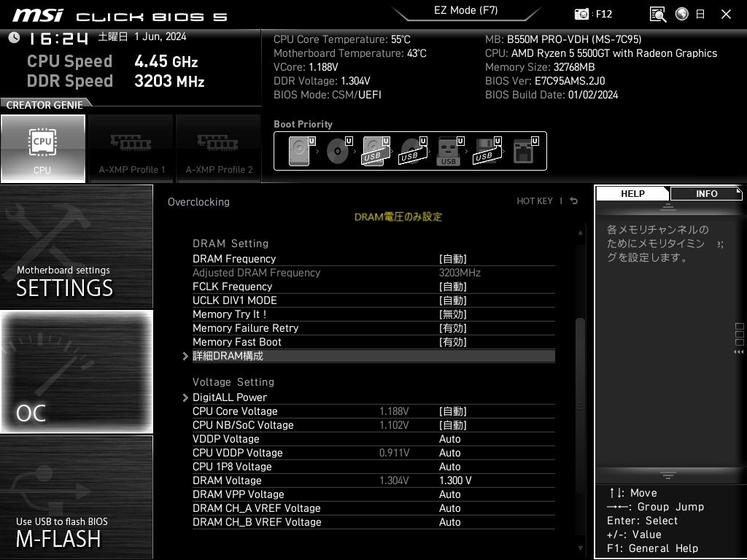Close the BIOS with the X icon
This screenshot has width=747, height=560.
(726, 15)
